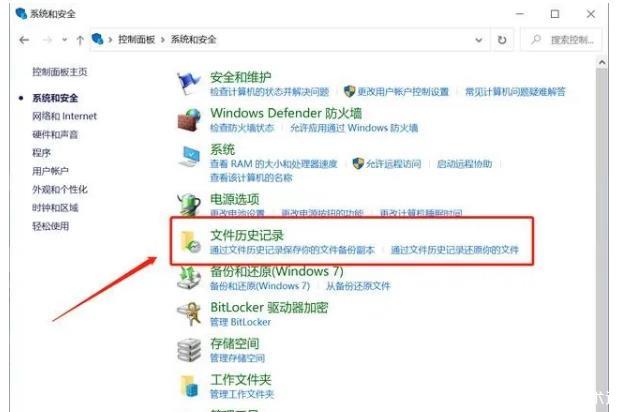640x412 pixels.
Task: Click the 存储空间 drives stack icon
Action: [x=189, y=350]
